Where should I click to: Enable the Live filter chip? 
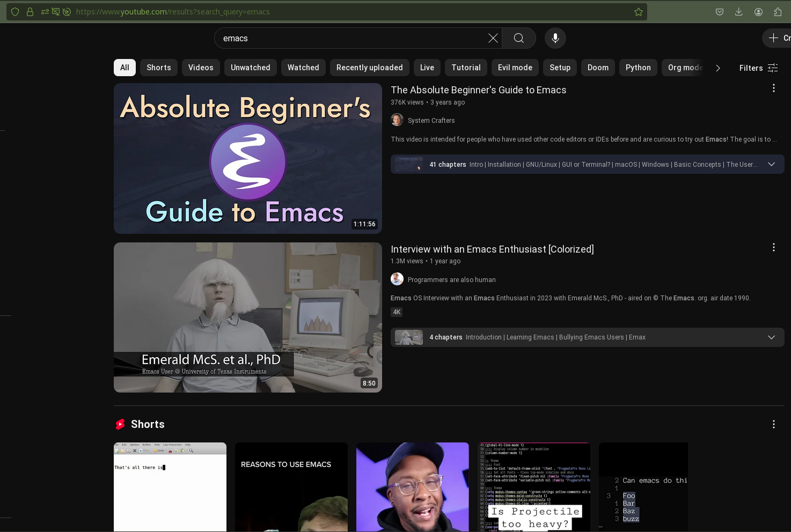coord(427,68)
